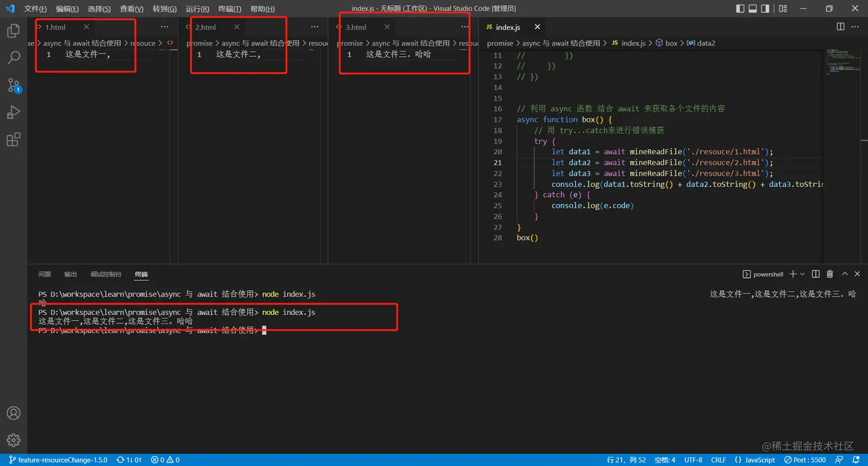Open more actions for 2.html editor group
Screen dimensions: 868x466
tap(315, 27)
